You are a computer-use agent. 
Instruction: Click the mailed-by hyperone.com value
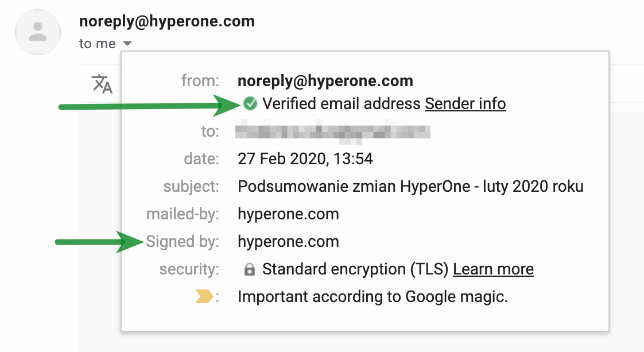tap(288, 214)
